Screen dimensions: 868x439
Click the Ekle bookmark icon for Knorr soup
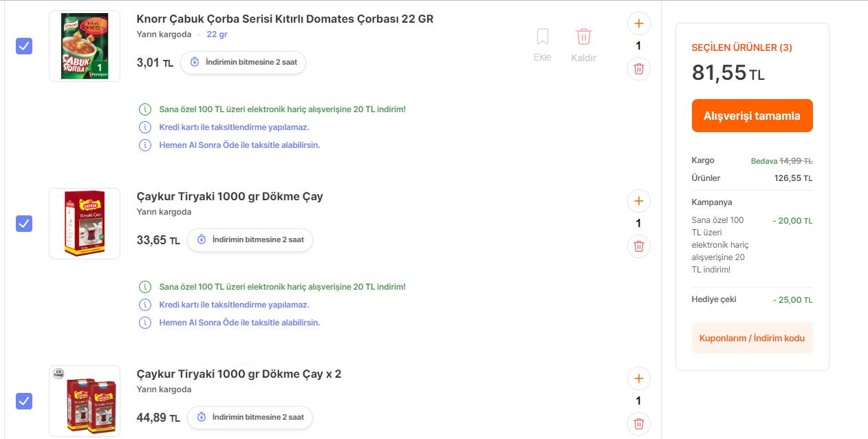[543, 36]
